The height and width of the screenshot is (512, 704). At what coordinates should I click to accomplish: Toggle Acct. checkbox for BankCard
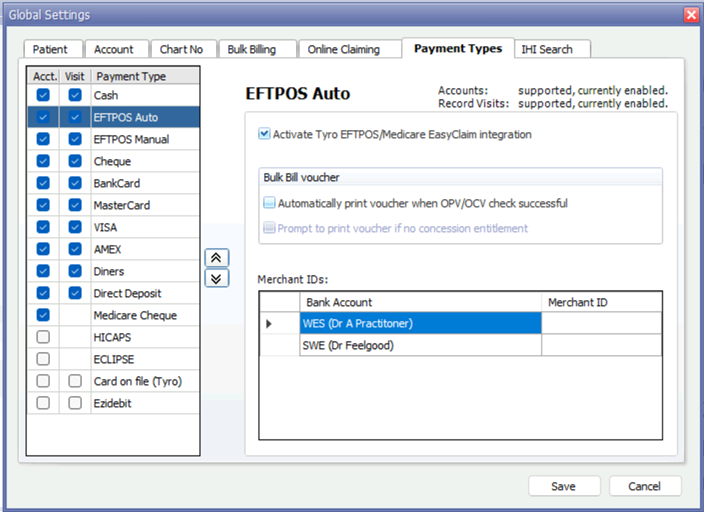(x=43, y=183)
